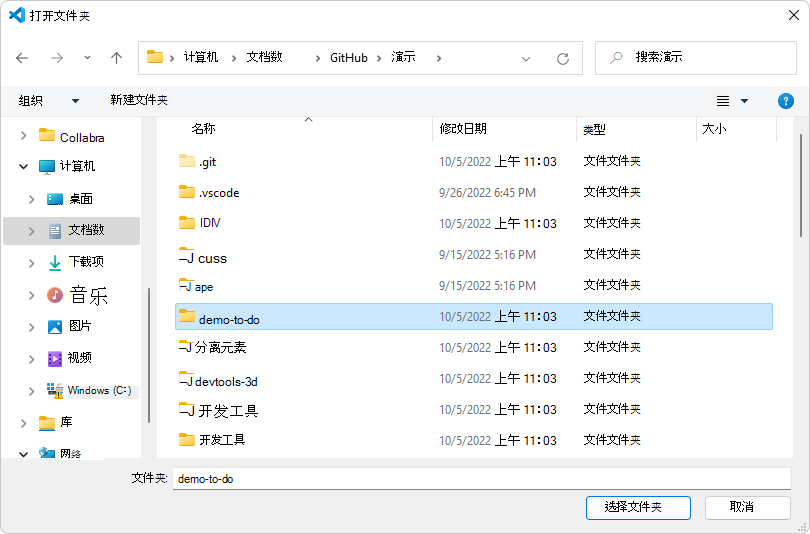Click the 文件夹 name input field
This screenshot has width=810, height=534.
pos(481,479)
